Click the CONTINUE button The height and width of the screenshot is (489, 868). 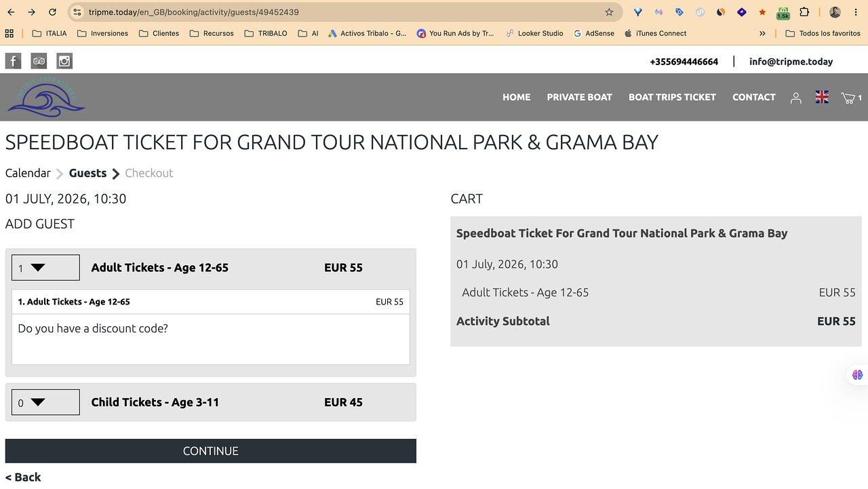point(211,451)
